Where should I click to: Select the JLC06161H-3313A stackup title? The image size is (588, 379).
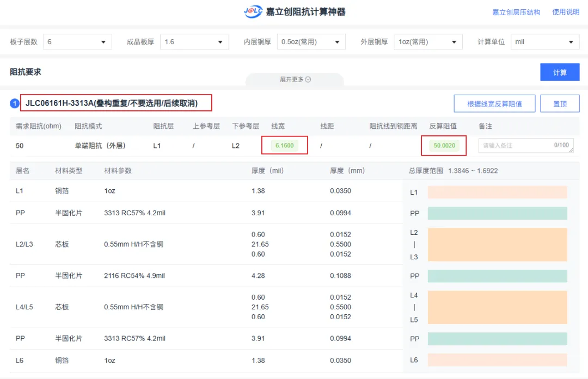point(112,103)
